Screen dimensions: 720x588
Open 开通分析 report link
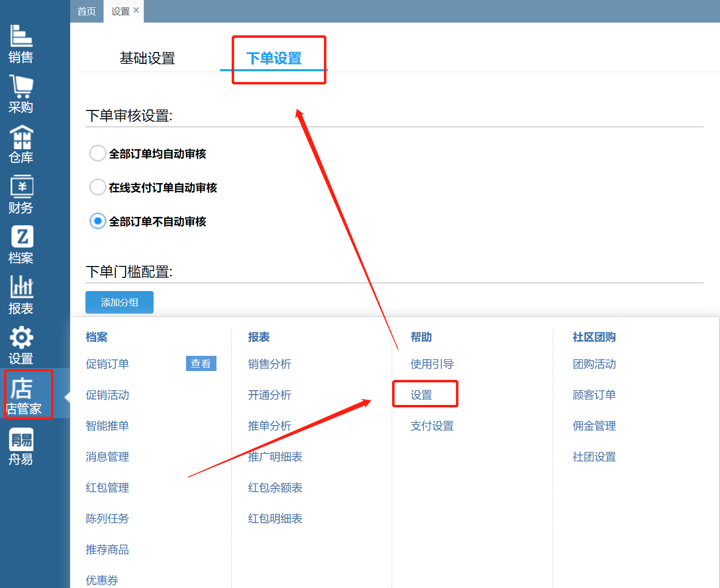[x=269, y=395]
